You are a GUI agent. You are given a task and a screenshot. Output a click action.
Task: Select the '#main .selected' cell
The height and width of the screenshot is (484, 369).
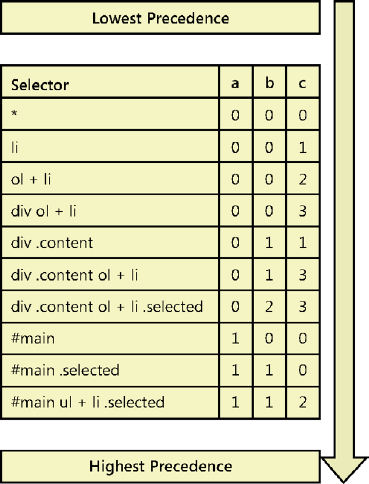click(x=110, y=370)
